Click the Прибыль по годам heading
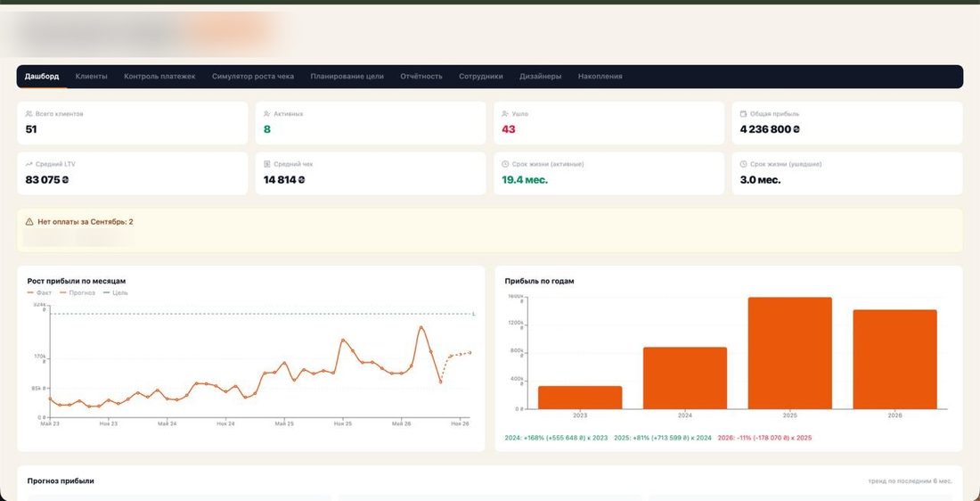Screen dimensions: 980x501 pyautogui.click(x=539, y=281)
